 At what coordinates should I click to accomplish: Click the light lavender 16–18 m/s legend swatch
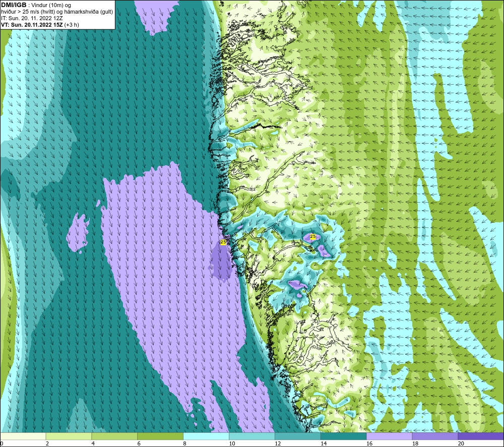(x=389, y=436)
